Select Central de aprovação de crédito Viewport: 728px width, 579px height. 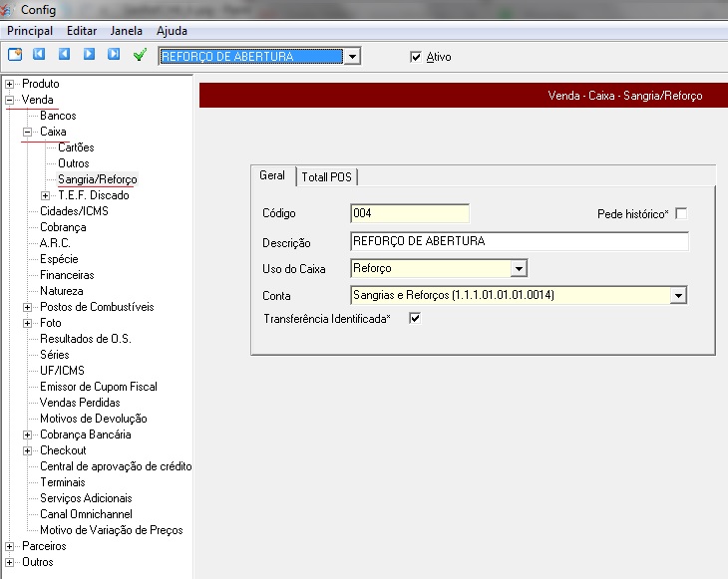[x=116, y=466]
